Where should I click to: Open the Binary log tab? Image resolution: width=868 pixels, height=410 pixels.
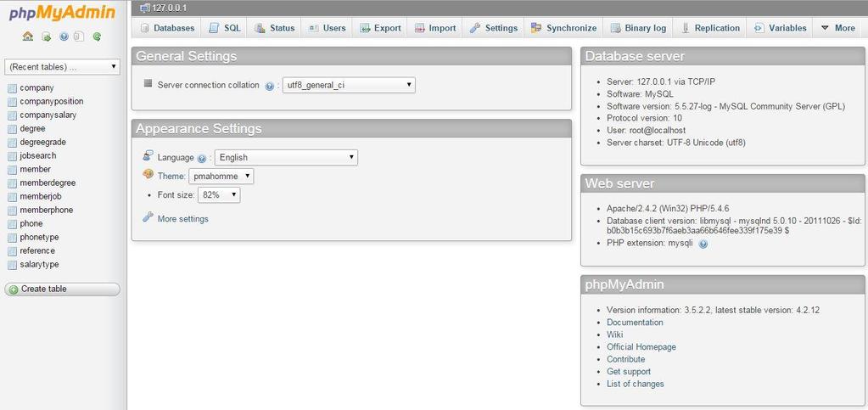(x=638, y=28)
